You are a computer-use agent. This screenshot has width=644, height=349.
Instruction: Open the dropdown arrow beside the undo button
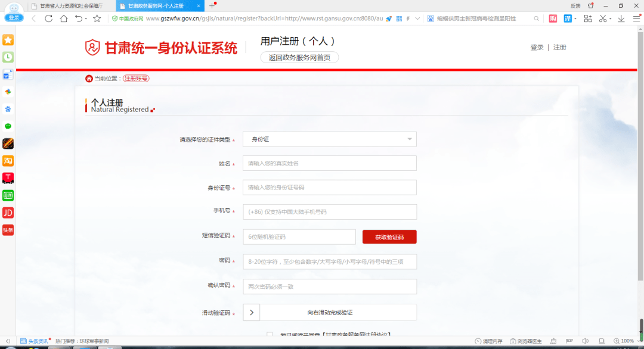point(86,18)
